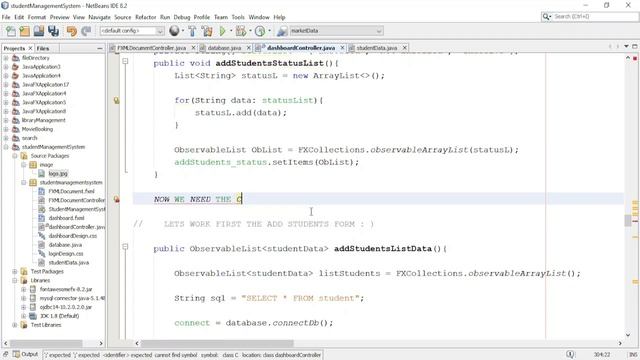640x360 pixels.
Task: Click the Clean and Build icon
Action: coord(207,31)
